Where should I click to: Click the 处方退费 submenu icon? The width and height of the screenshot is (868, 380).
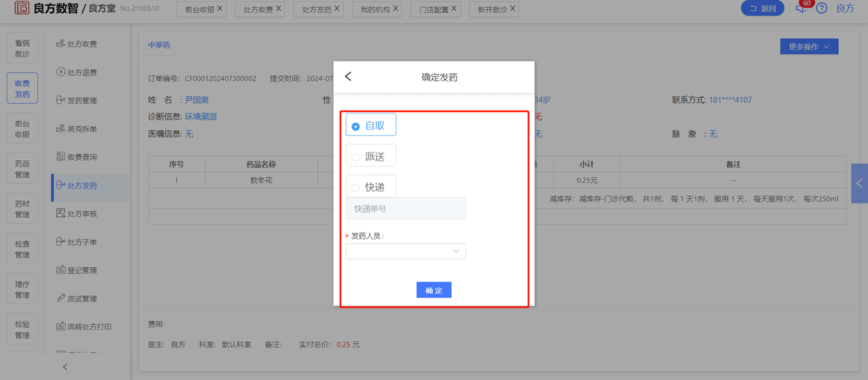pyautogui.click(x=61, y=73)
